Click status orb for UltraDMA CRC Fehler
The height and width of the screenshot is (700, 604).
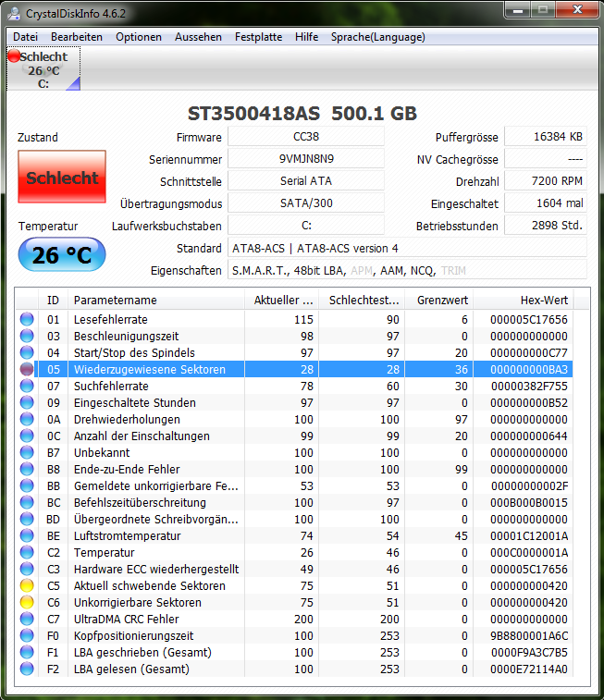(27, 620)
